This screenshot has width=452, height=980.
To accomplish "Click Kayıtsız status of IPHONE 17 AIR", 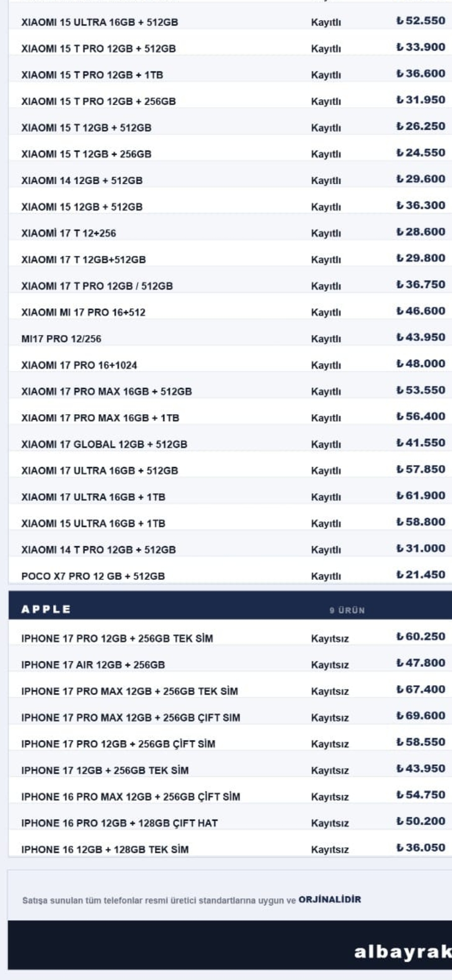I will [330, 665].
